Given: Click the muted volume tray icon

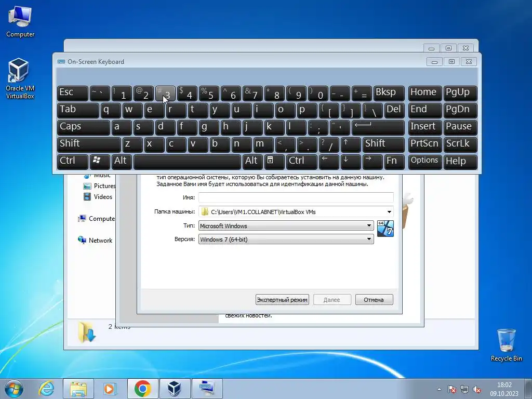Looking at the screenshot, I should (x=477, y=389).
